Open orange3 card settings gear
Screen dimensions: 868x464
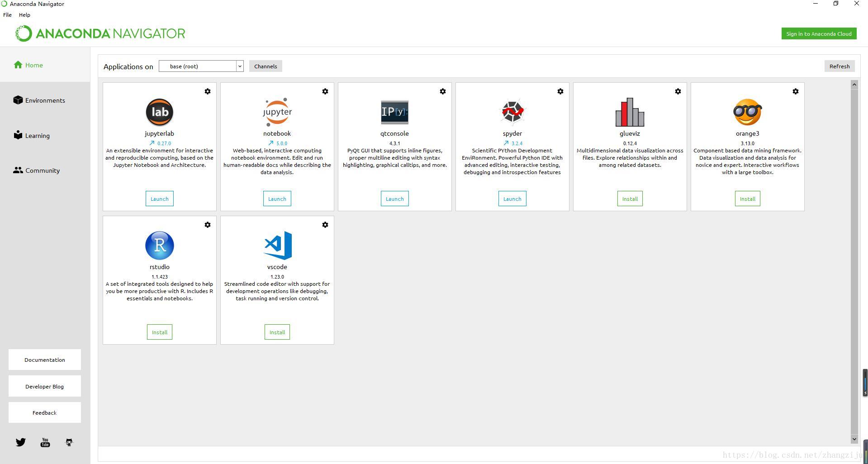(x=796, y=91)
